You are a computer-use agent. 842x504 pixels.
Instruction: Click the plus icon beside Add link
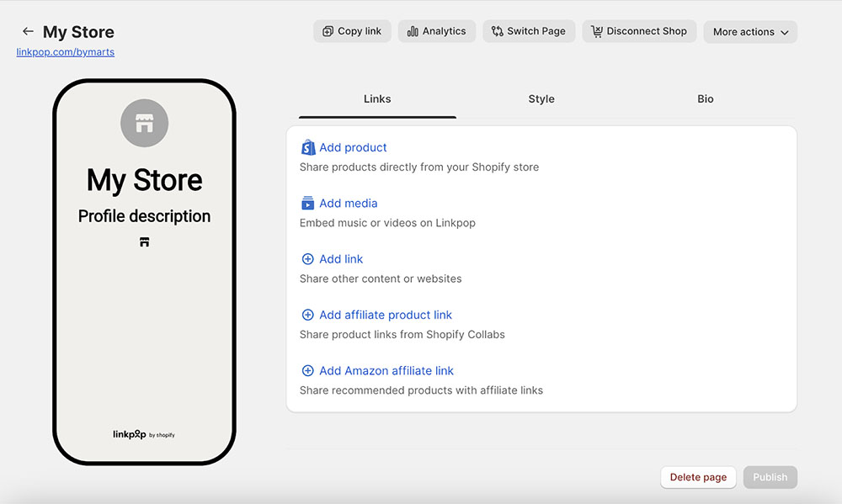[x=307, y=259]
